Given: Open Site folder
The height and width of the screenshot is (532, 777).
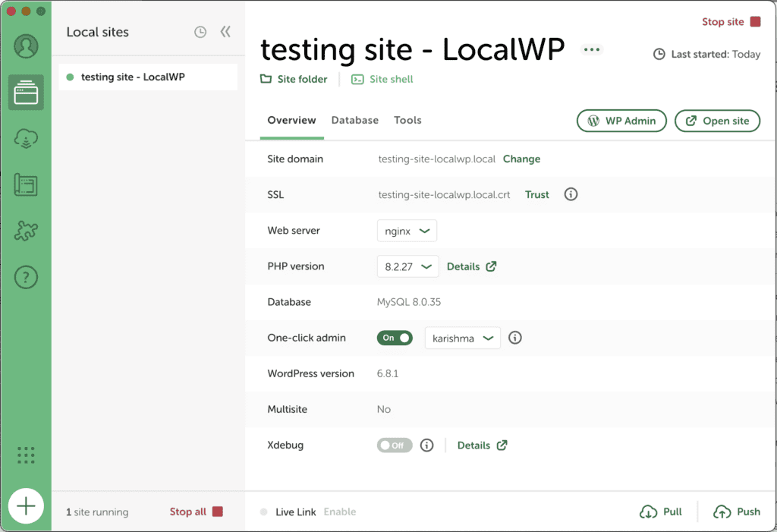Looking at the screenshot, I should coord(294,79).
